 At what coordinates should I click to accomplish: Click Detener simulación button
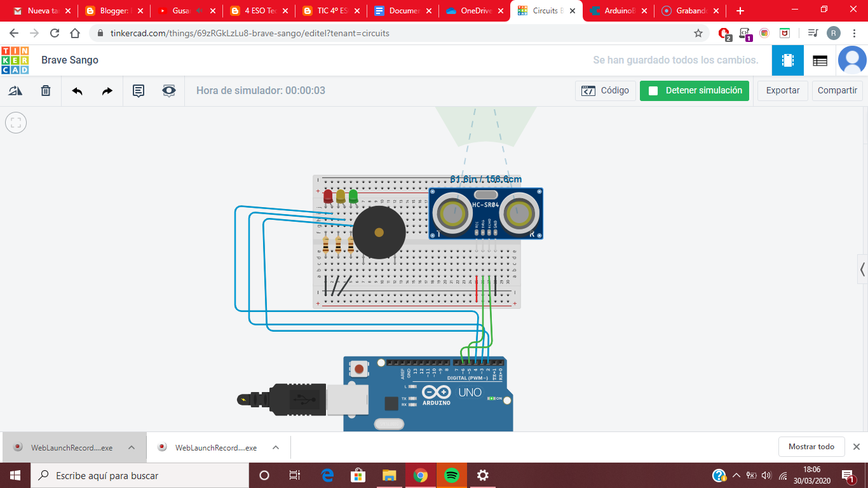tap(695, 91)
